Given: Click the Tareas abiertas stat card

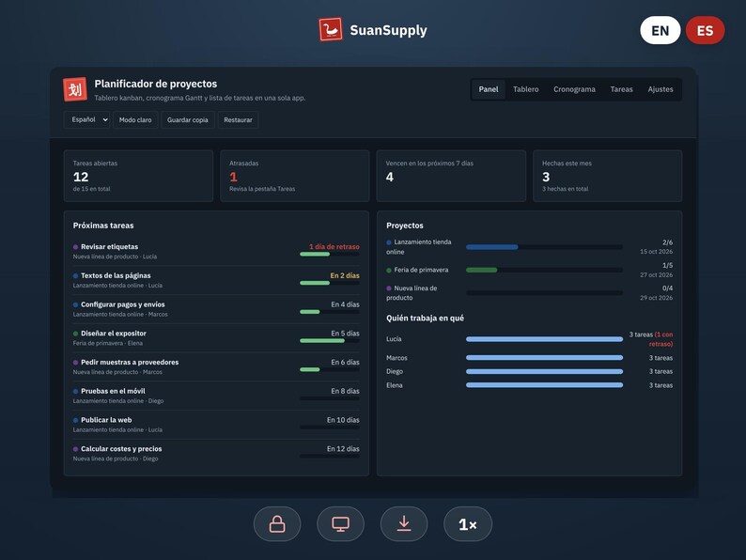Looking at the screenshot, I should (138, 176).
